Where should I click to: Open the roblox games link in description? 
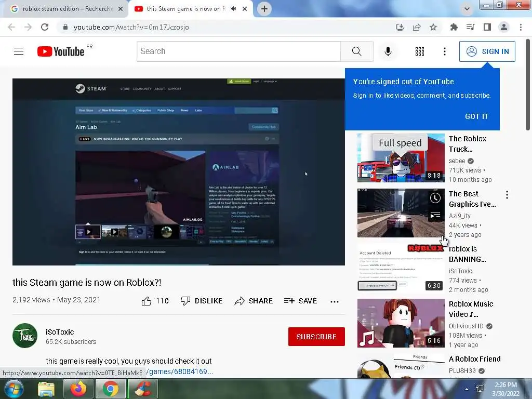[x=181, y=371]
